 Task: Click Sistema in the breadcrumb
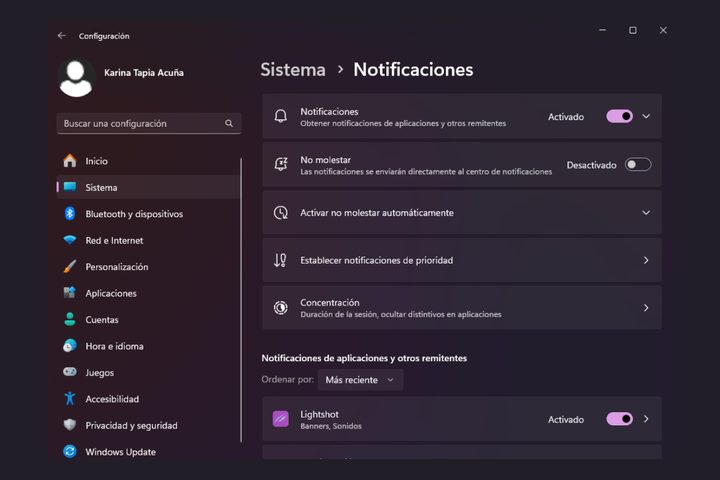coord(293,70)
